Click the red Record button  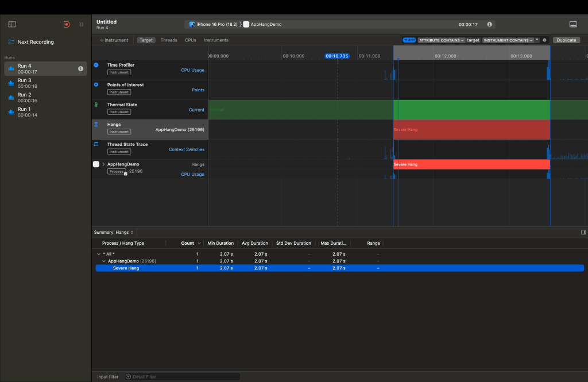[67, 25]
